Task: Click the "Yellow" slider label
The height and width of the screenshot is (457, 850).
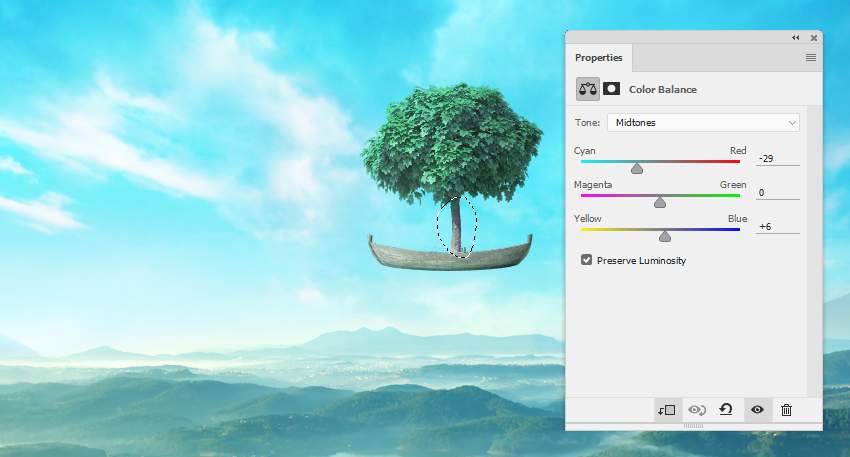Action: tap(588, 218)
